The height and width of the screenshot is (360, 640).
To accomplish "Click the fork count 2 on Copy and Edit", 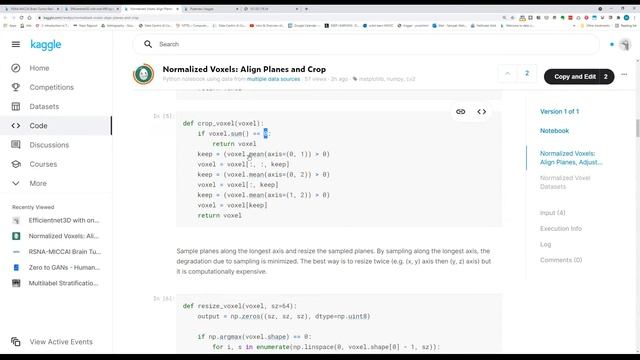I will pyautogui.click(x=605, y=76).
